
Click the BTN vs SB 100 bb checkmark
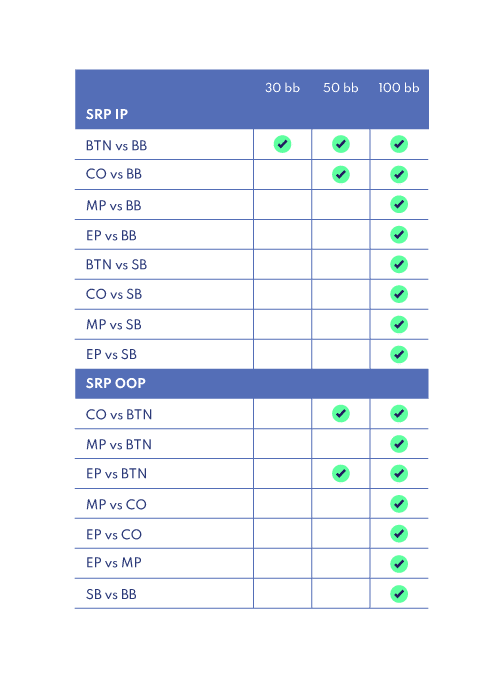399,264
